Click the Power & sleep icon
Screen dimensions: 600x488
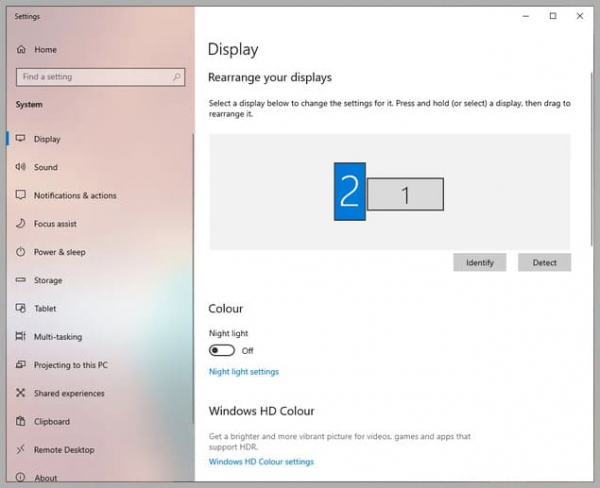(21, 252)
